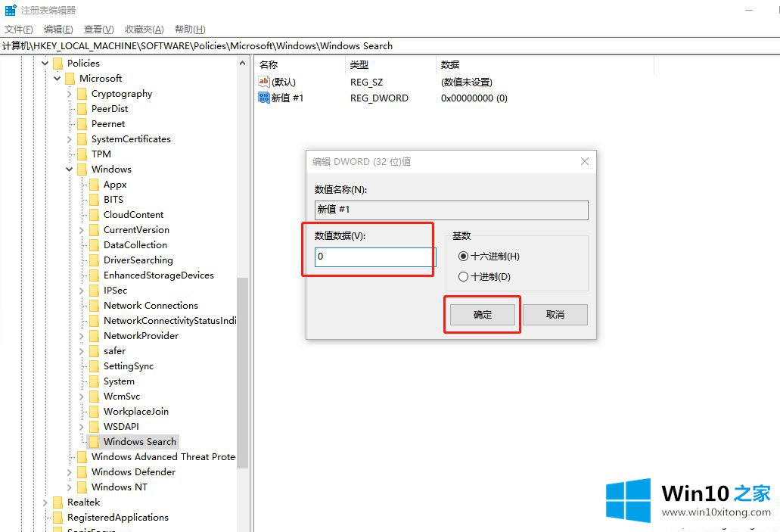
Task: Open the 文件(F) menu
Action: (x=19, y=30)
